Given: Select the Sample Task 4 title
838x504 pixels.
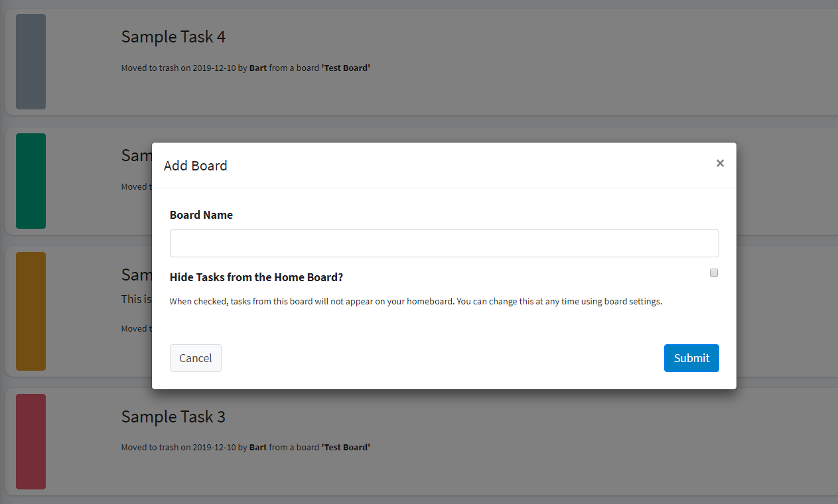Looking at the screenshot, I should tap(173, 36).
